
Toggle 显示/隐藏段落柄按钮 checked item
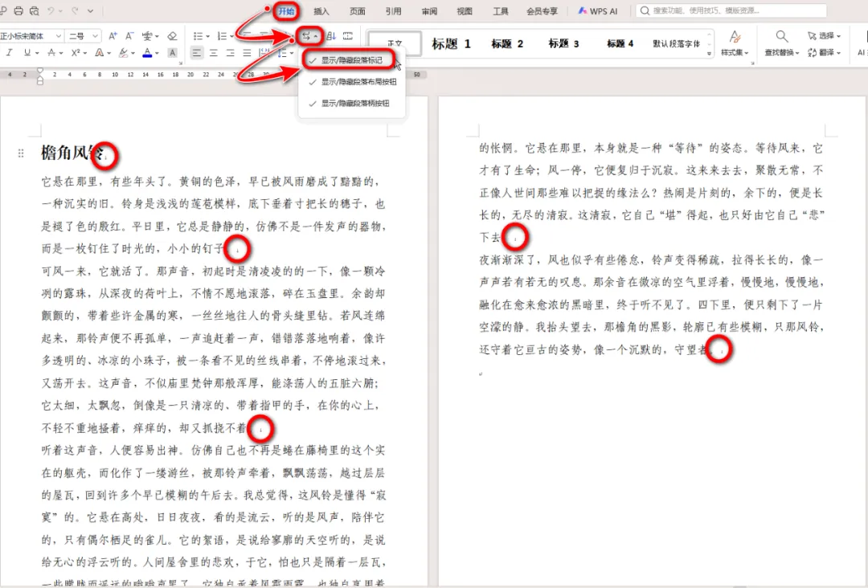click(351, 103)
